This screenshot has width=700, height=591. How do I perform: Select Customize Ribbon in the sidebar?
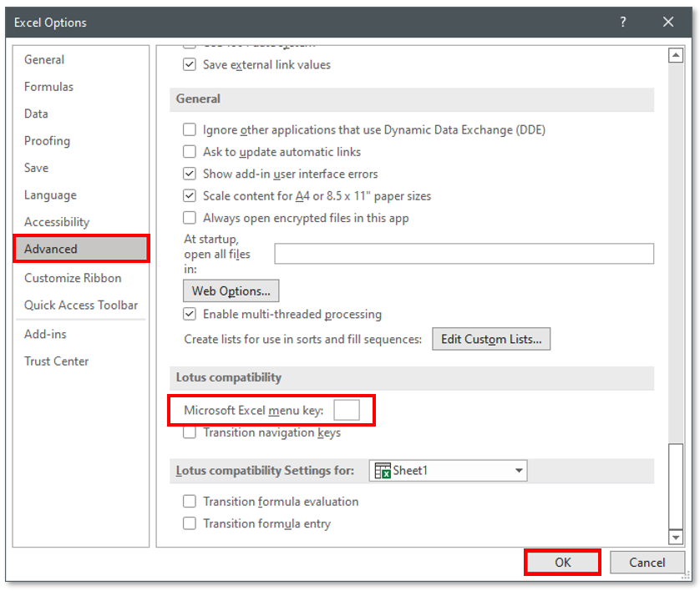point(73,278)
